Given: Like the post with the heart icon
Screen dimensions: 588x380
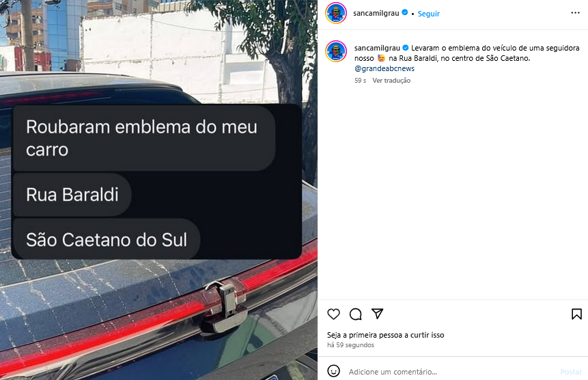Looking at the screenshot, I should (333, 314).
